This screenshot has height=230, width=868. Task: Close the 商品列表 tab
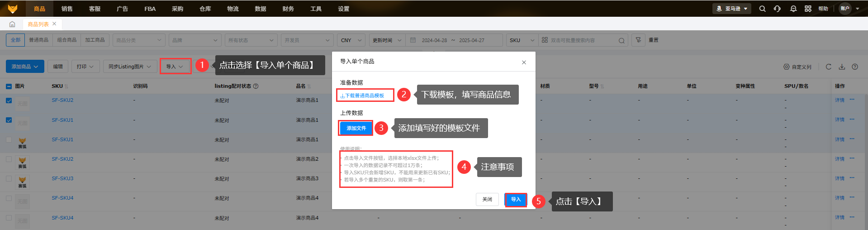(x=54, y=24)
